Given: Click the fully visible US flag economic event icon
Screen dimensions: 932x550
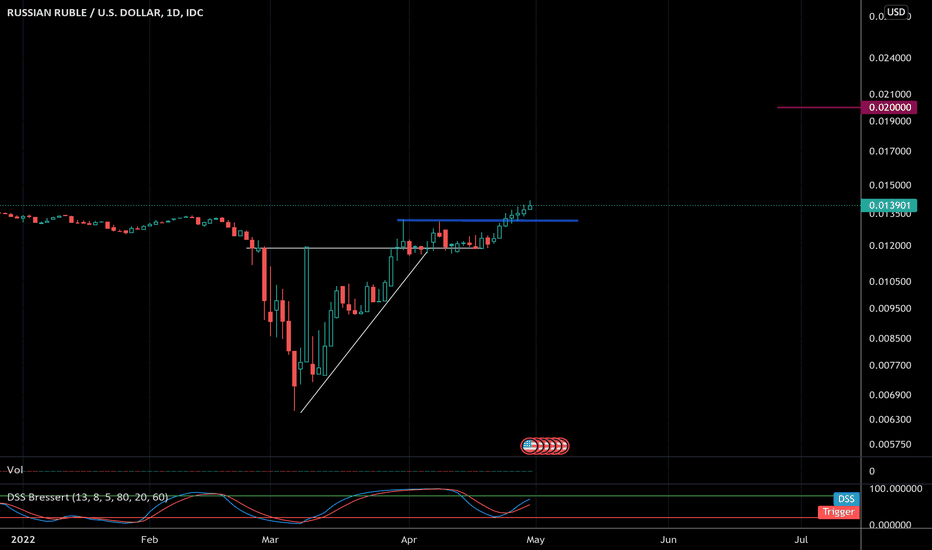Looking at the screenshot, I should click(x=528, y=445).
